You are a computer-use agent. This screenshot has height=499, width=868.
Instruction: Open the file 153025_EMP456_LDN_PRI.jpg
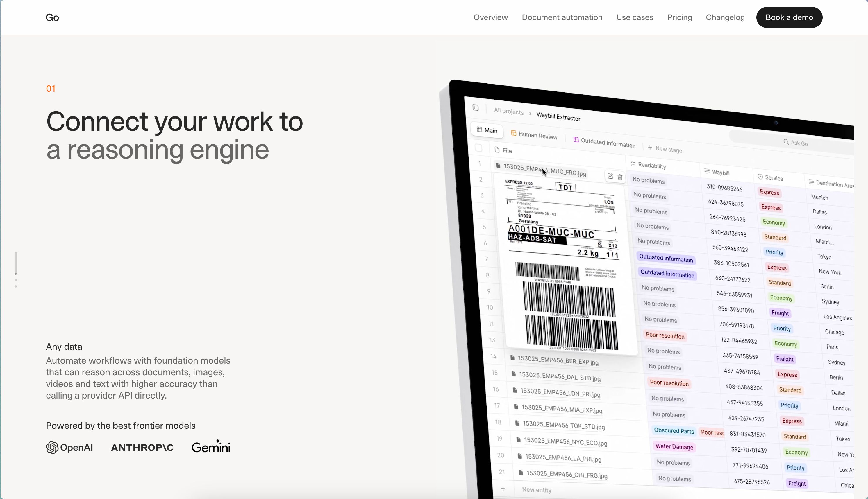click(x=560, y=392)
